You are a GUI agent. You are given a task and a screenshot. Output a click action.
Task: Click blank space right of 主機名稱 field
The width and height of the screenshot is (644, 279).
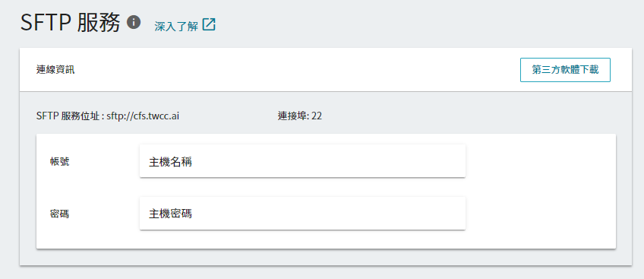pos(540,160)
